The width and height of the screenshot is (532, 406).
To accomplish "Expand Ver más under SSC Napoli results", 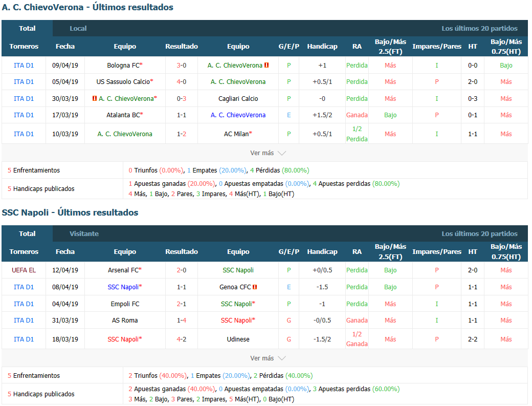I will (x=268, y=358).
